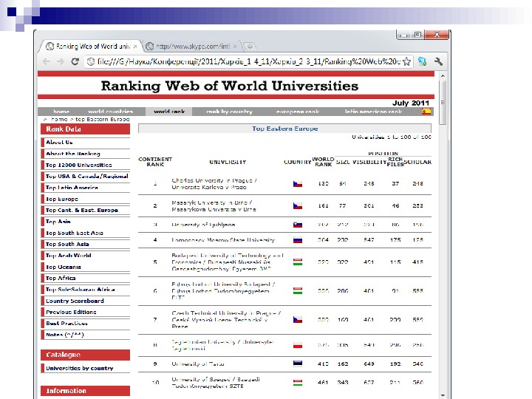Open the Top South Asia link
Screen dimensions: 532x399
pos(67,244)
